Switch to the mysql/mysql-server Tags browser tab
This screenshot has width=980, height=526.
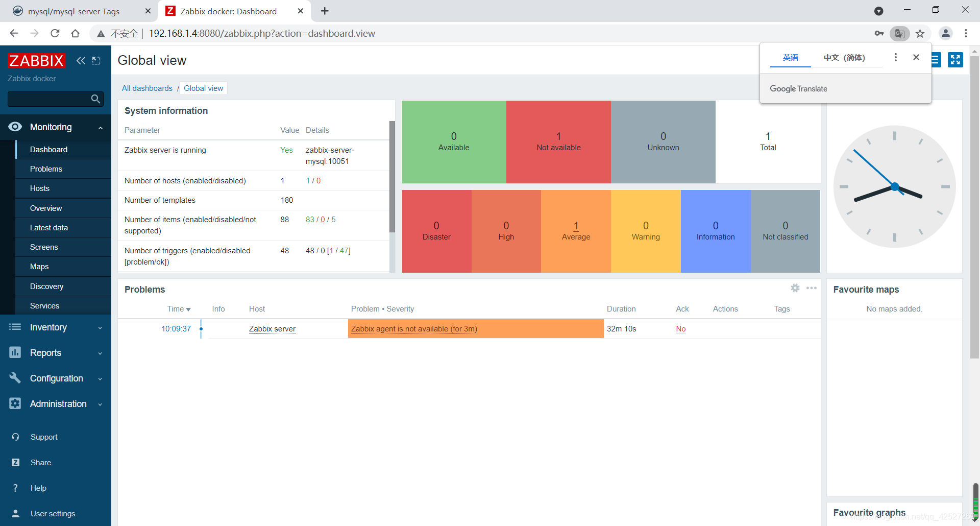74,11
